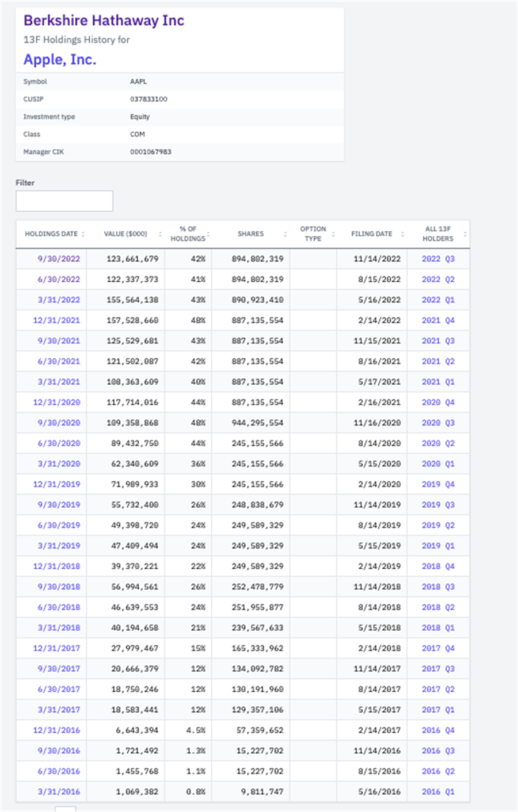Select the CUSIP value 037833100
518x812 pixels.
click(x=148, y=99)
